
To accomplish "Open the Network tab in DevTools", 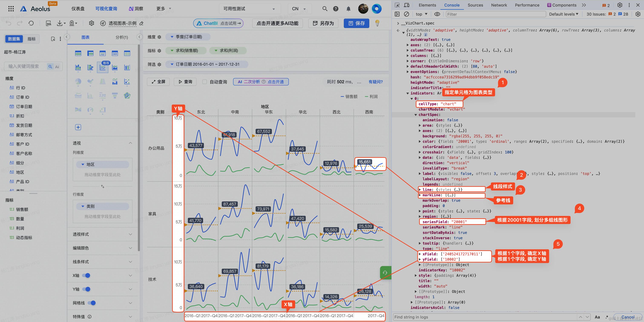I will tap(499, 5).
